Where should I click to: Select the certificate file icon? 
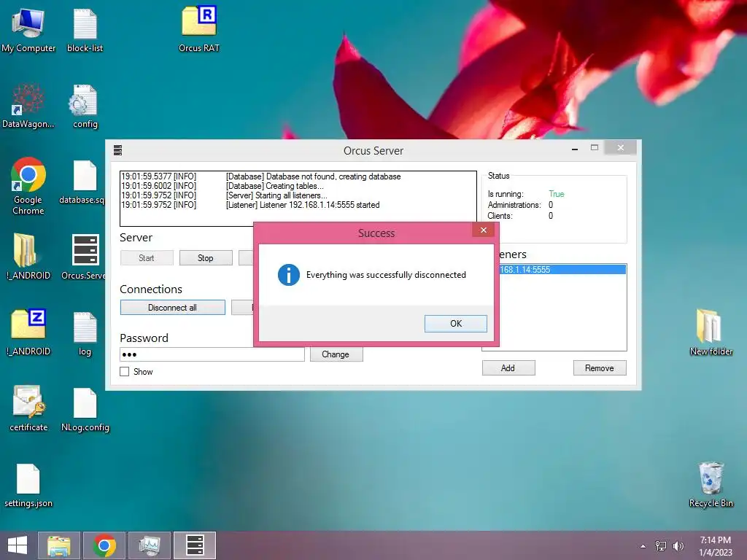coord(28,408)
